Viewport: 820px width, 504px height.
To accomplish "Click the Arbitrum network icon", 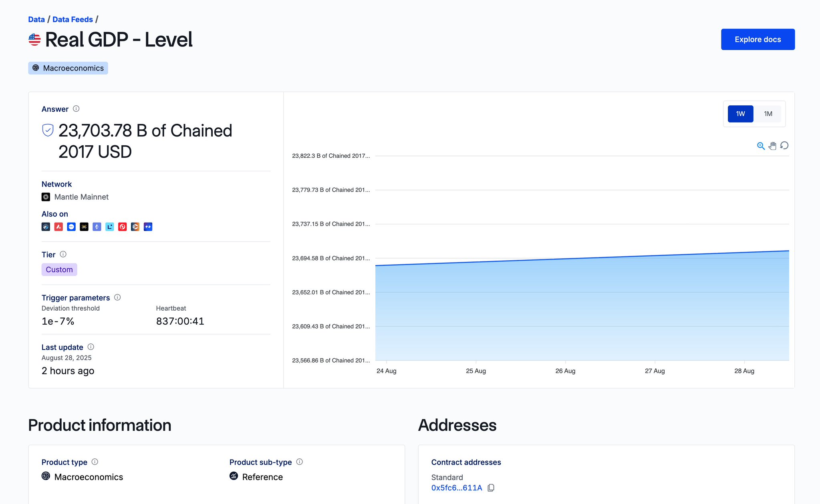I will click(46, 227).
